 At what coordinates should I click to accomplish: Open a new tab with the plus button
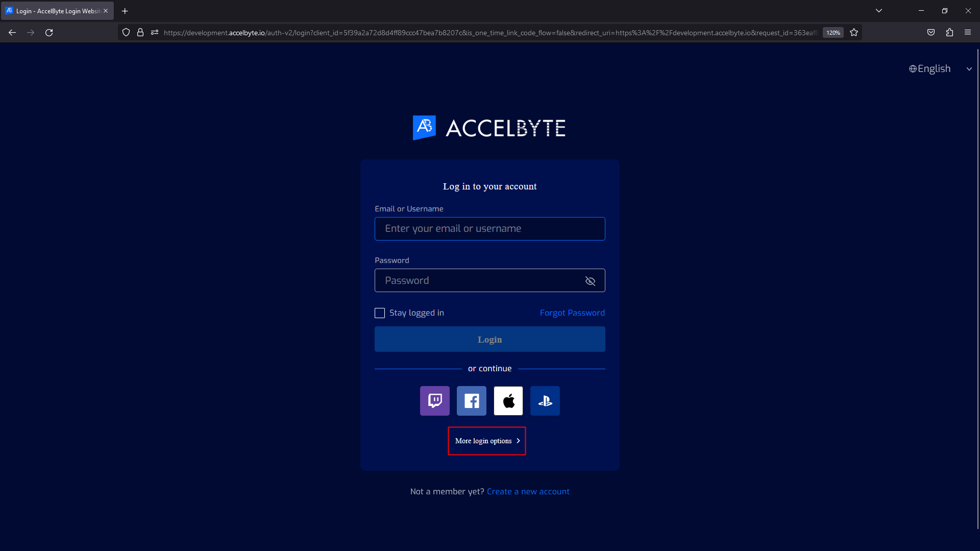coord(125,11)
